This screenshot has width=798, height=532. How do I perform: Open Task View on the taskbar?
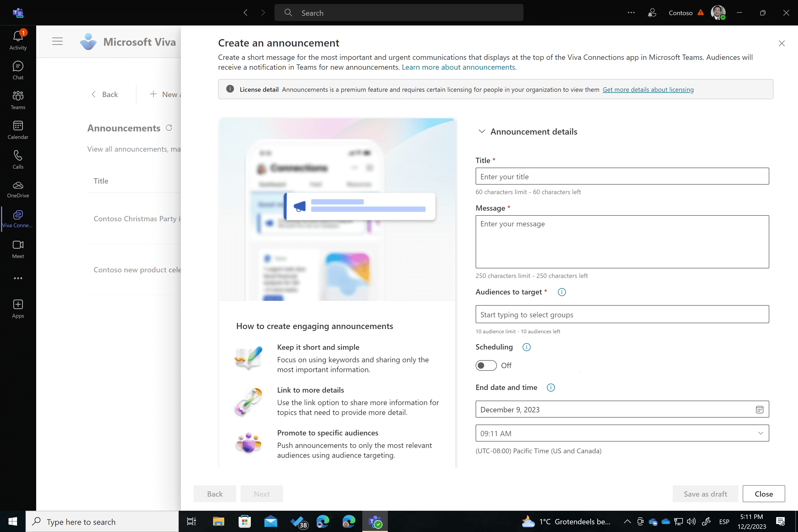tap(191, 521)
